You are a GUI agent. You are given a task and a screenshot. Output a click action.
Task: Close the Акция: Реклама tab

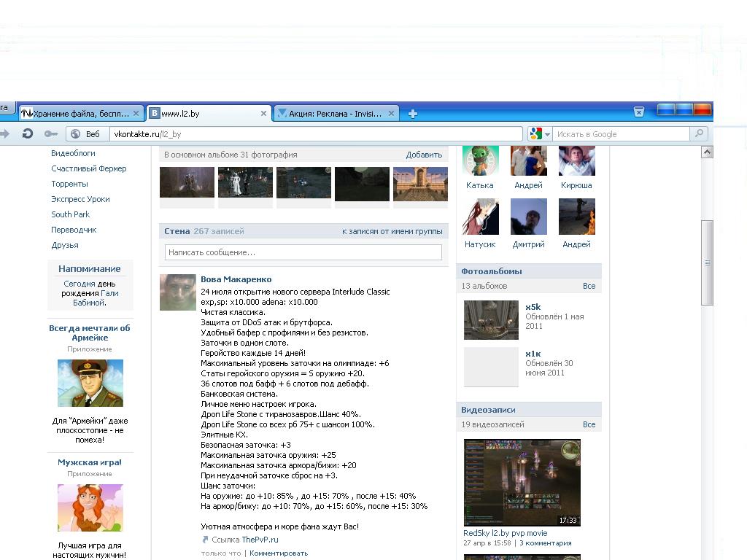pos(391,113)
